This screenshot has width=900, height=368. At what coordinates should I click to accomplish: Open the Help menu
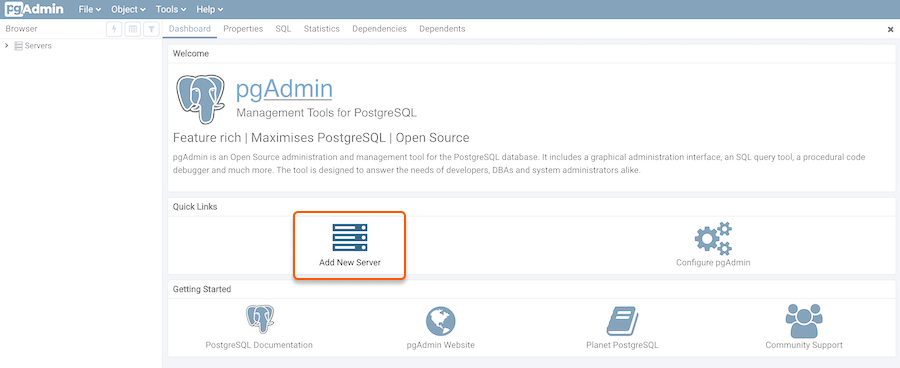(x=210, y=9)
